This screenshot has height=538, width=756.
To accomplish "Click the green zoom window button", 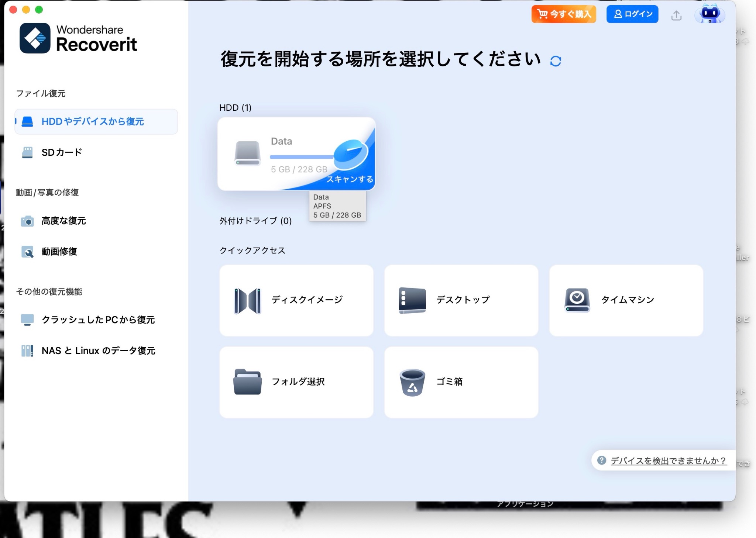I will [x=39, y=10].
